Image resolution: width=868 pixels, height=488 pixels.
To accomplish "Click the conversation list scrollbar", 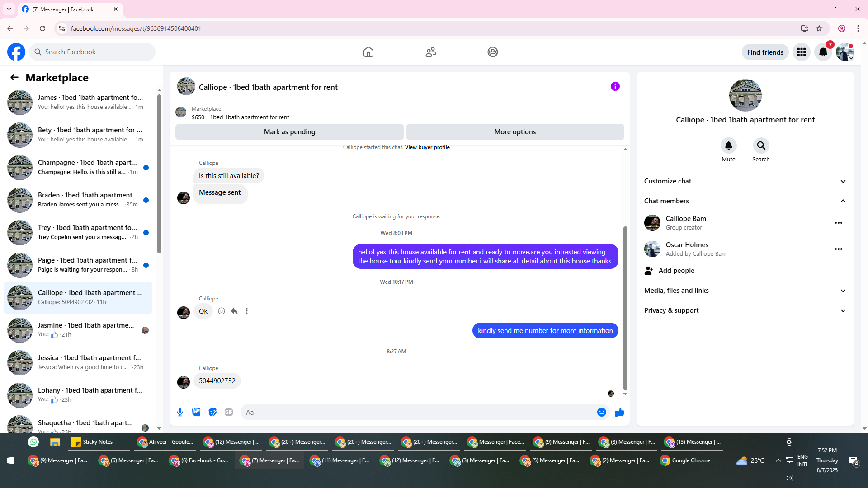I will [159, 174].
